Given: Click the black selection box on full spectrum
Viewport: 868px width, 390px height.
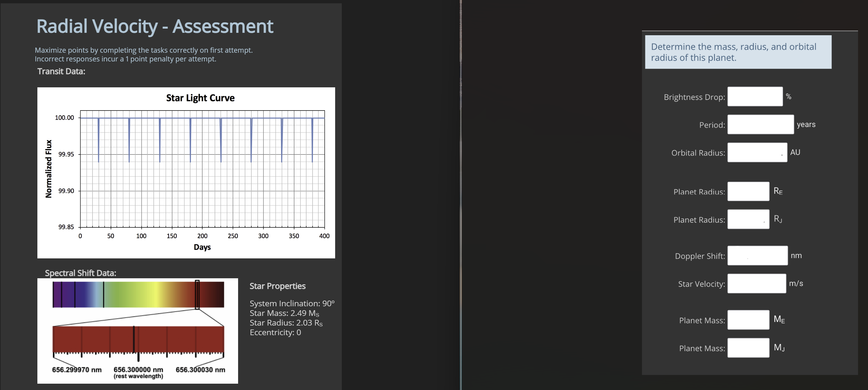Looking at the screenshot, I should coord(197,295).
